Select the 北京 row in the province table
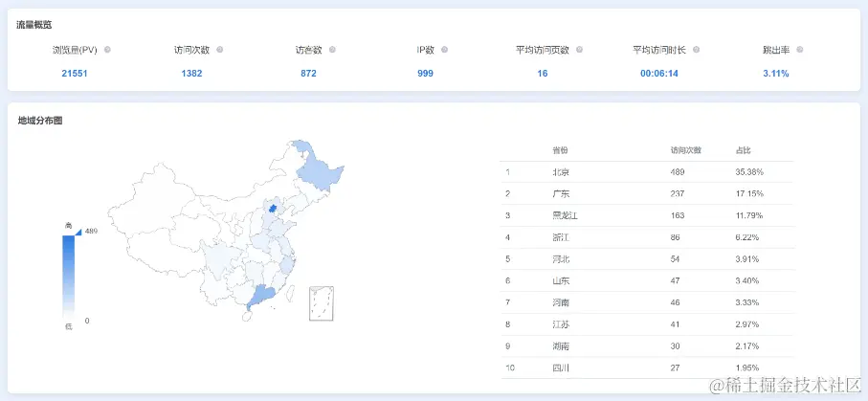Image resolution: width=868 pixels, height=401 pixels. pos(647,172)
